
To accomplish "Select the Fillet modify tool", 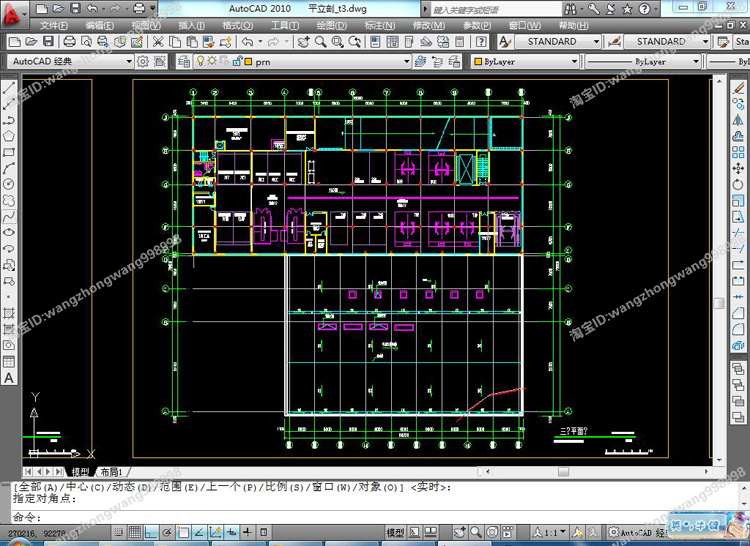I will 738,329.
